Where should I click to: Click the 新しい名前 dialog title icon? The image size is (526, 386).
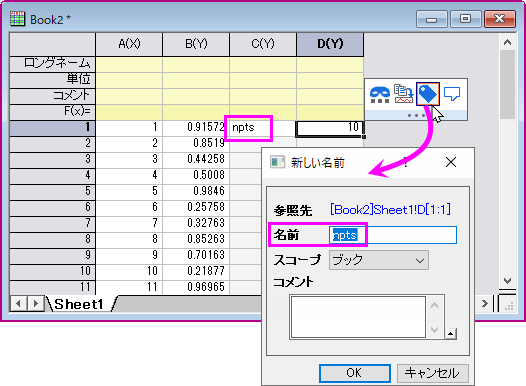pos(277,162)
